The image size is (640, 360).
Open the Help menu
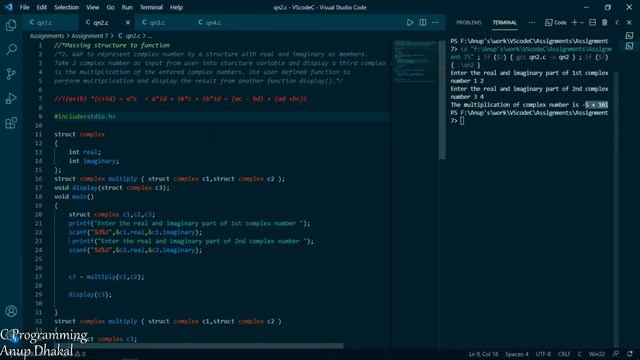pos(176,7)
